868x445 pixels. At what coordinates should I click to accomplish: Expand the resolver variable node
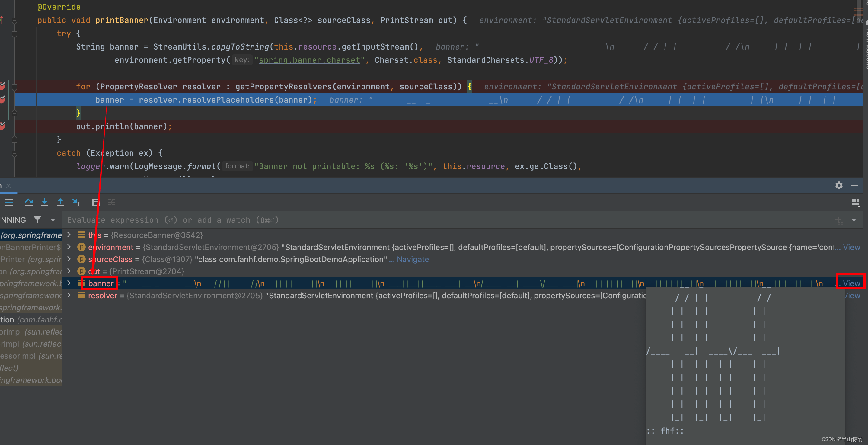click(69, 295)
